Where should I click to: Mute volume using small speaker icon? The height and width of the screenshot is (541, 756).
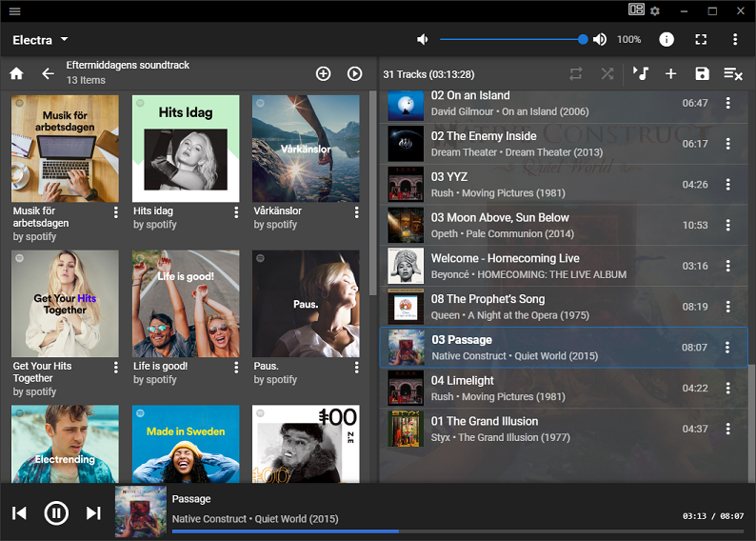pos(423,40)
